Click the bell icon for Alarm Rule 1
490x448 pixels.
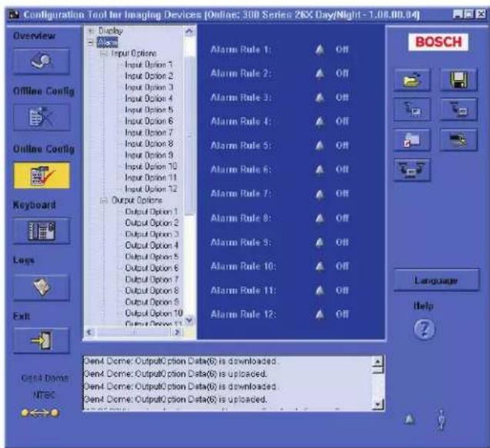tap(320, 49)
